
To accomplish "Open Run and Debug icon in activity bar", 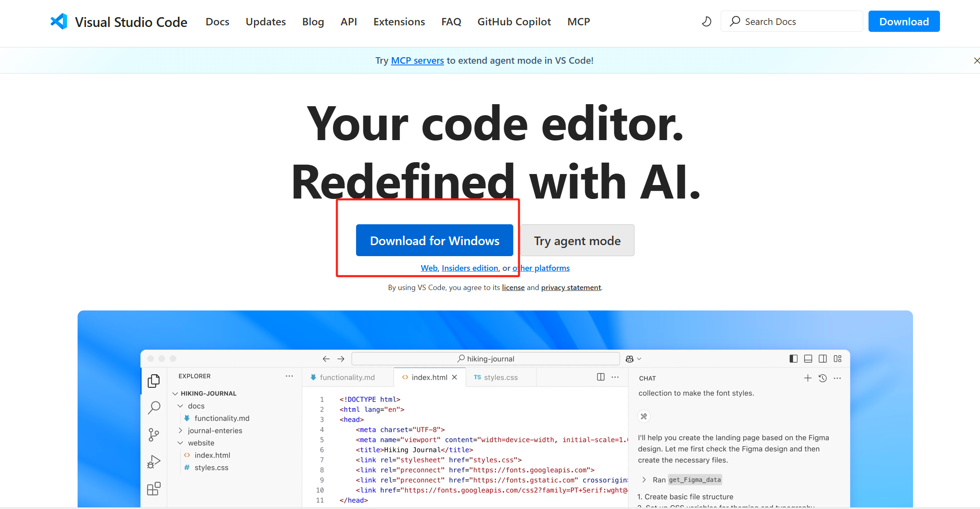I will point(154,462).
